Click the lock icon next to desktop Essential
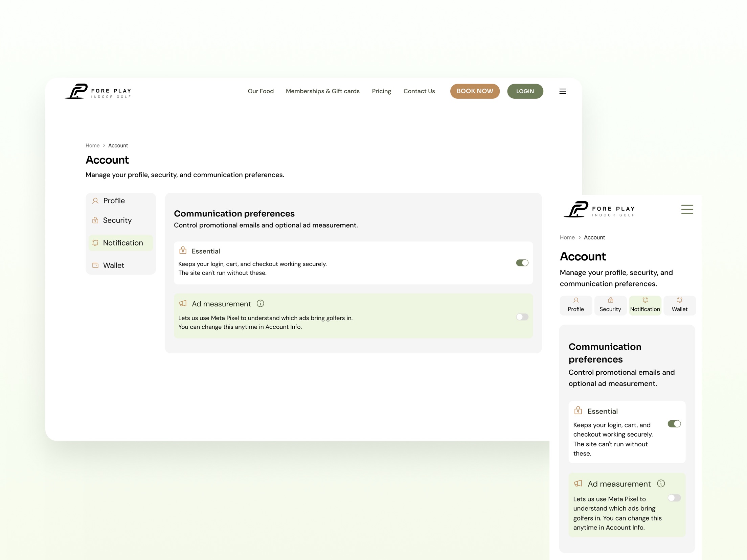 pos(183,250)
